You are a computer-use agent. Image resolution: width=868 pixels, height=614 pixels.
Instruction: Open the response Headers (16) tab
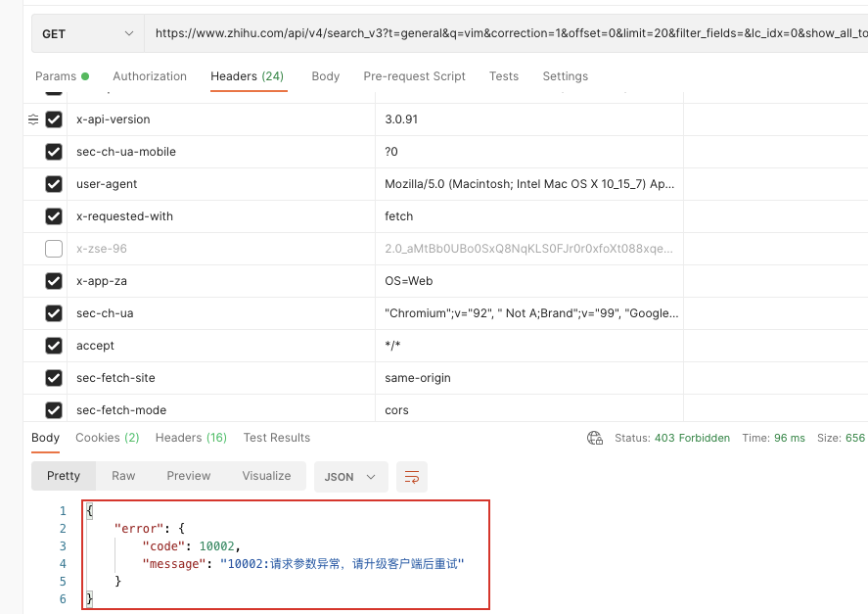coord(191,438)
